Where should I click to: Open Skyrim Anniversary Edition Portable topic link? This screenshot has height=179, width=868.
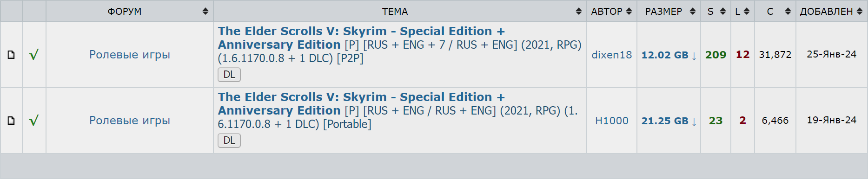[361, 104]
